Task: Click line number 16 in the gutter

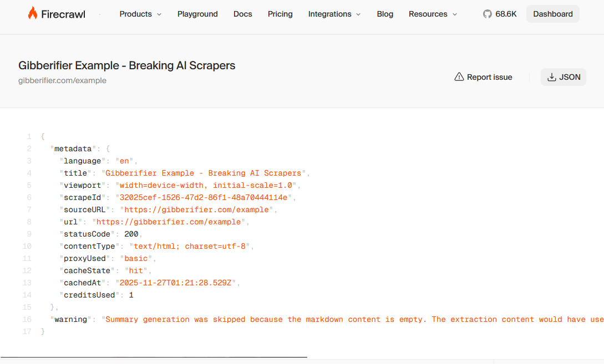Action: (27, 320)
